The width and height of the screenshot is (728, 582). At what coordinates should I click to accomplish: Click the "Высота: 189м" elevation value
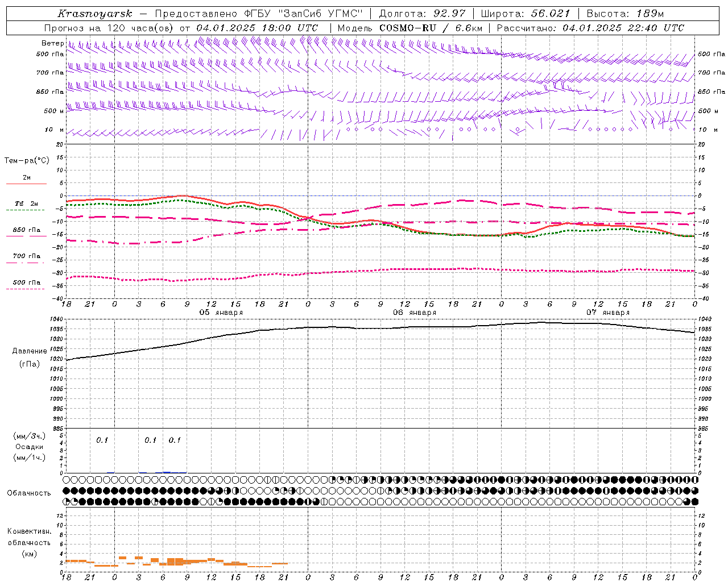(x=625, y=14)
